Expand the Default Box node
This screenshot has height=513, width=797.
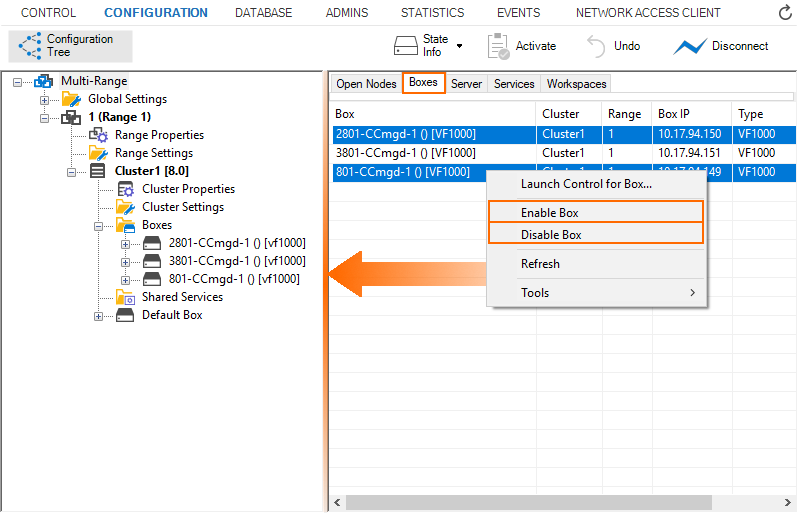click(99, 316)
